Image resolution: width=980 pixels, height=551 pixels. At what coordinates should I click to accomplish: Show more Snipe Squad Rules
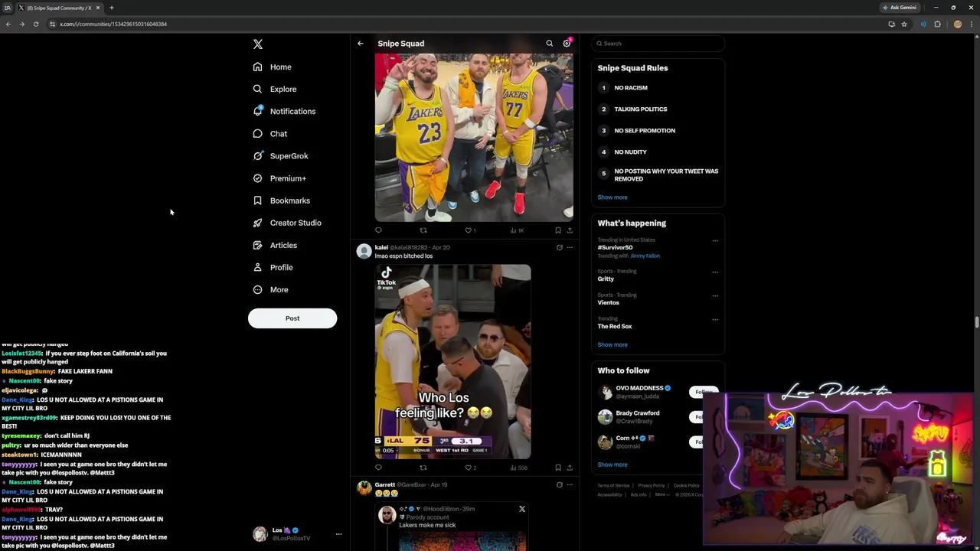point(612,197)
